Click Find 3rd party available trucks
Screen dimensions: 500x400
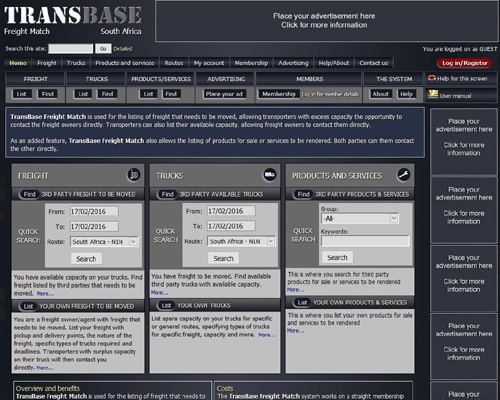click(x=167, y=194)
